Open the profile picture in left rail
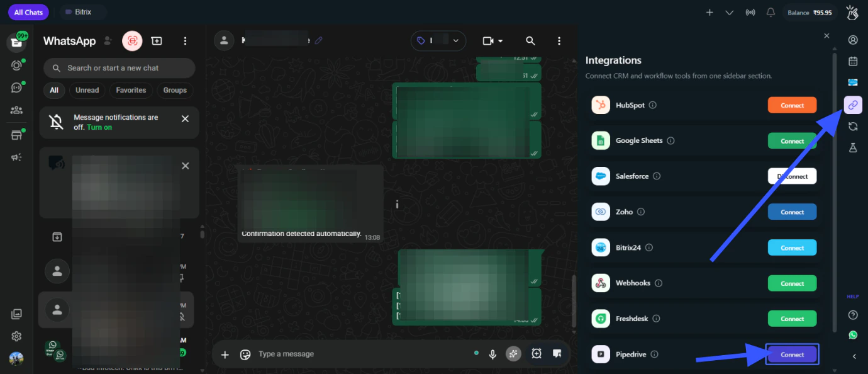This screenshot has height=374, width=868. coord(16,358)
